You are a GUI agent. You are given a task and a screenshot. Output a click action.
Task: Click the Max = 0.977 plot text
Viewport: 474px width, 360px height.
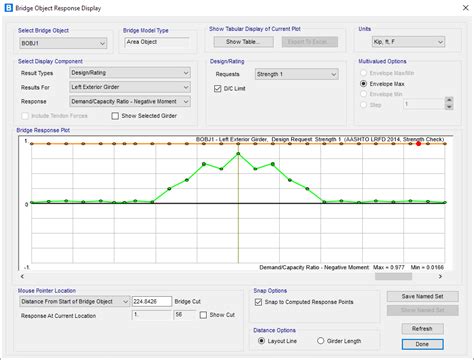tap(389, 267)
